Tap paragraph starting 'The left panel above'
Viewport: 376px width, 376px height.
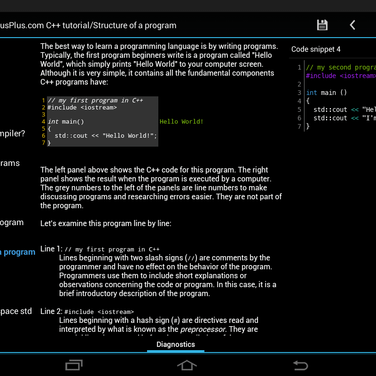click(x=161, y=188)
